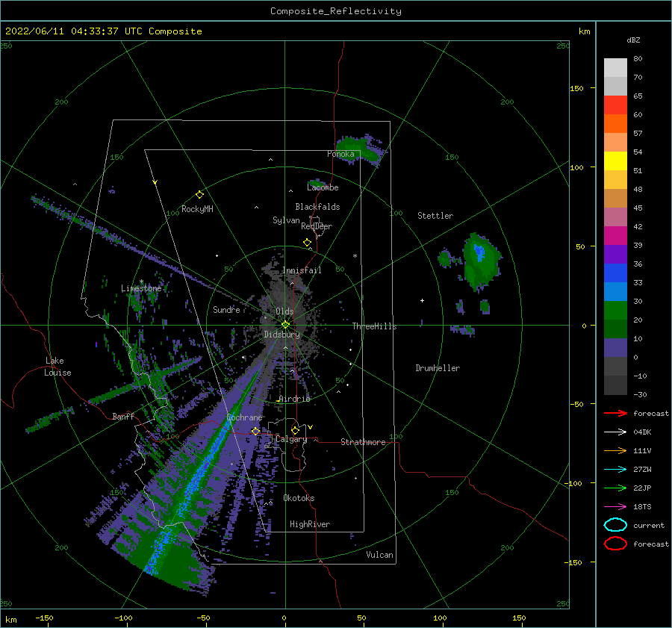Click the 39 dBZ magenta color swatch
This screenshot has height=628, width=672.
coord(615,235)
